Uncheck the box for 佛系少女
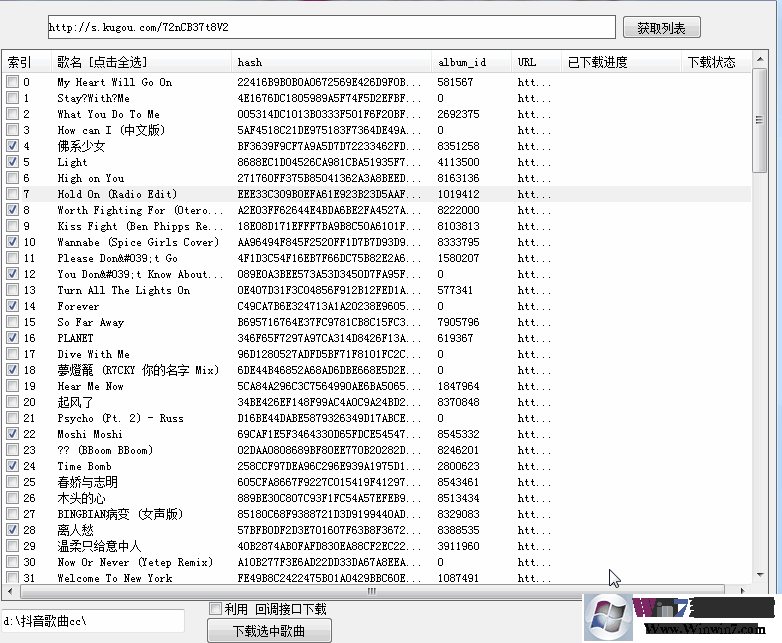This screenshot has width=782, height=643. pyautogui.click(x=12, y=146)
